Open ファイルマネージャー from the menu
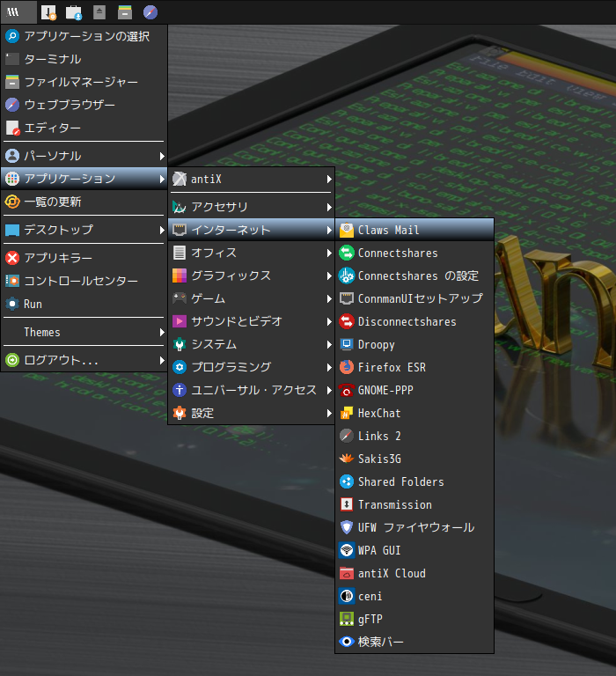This screenshot has width=616, height=676. 84,82
